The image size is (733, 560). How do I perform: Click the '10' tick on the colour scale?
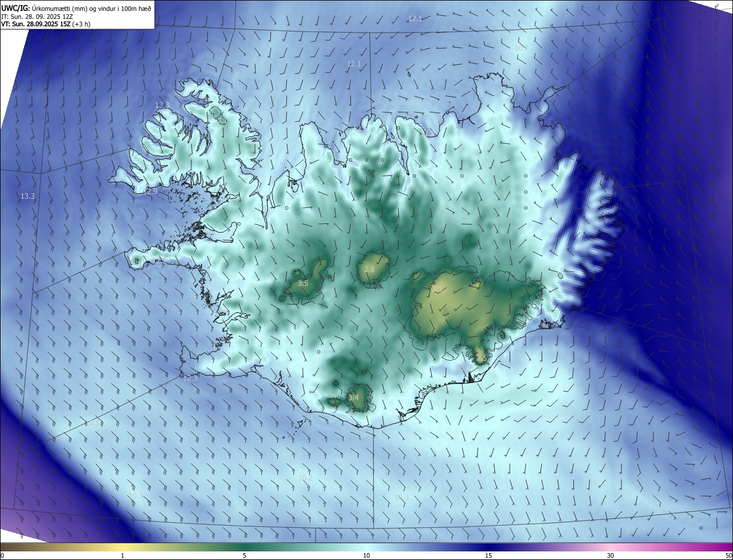366,555
